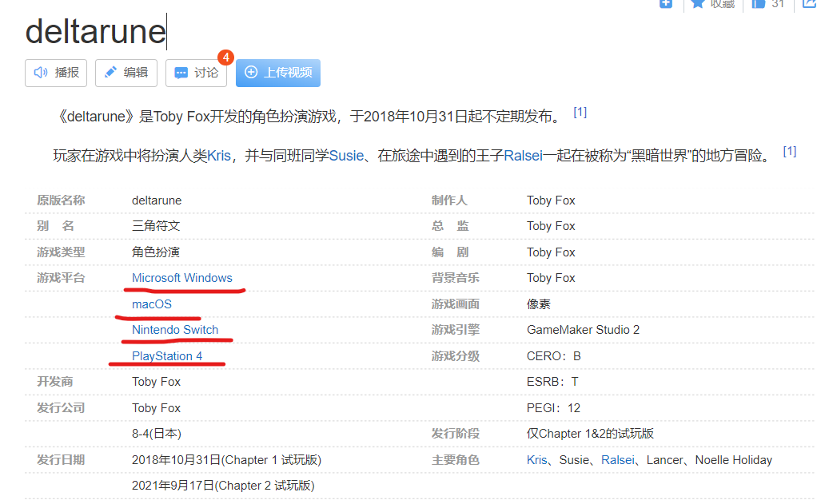Click the 2021年9月17日 Chapter 2 release date

tap(223, 486)
